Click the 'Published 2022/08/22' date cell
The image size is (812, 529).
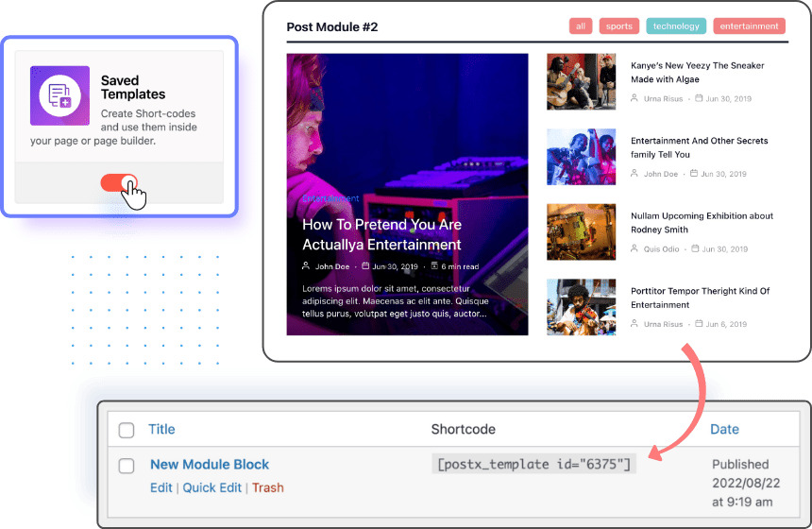click(746, 483)
